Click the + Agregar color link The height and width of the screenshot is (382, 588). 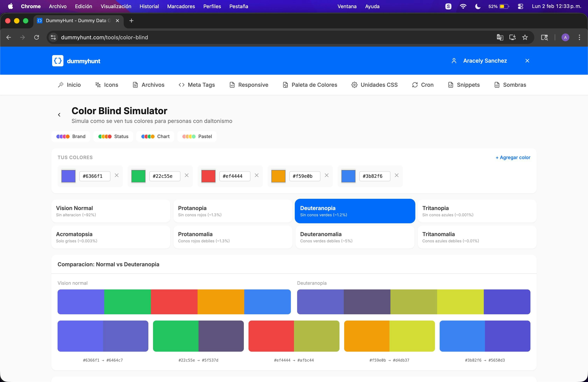(x=513, y=157)
